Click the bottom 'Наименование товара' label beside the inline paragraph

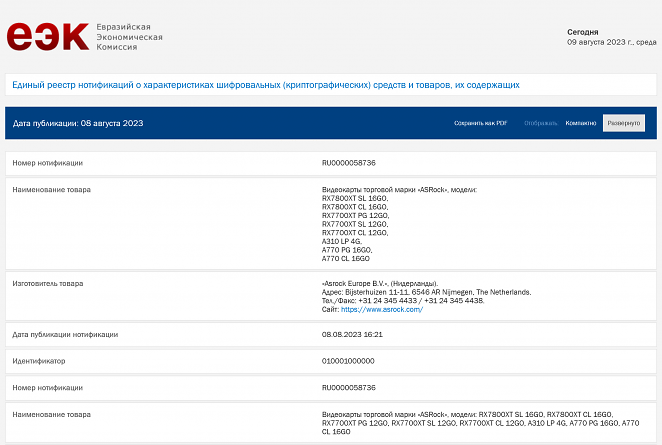click(51, 415)
